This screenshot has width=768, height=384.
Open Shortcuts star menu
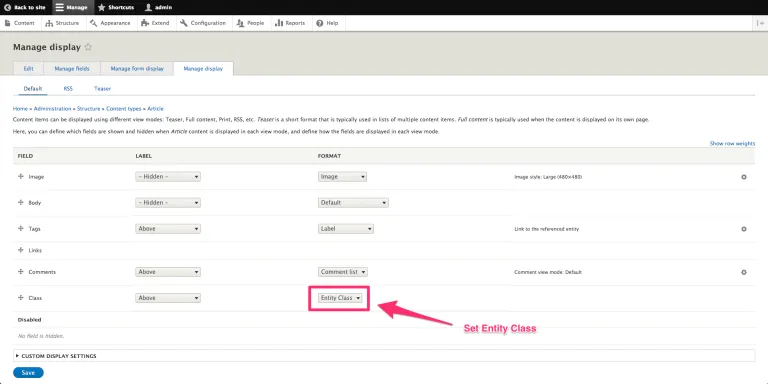[116, 7]
